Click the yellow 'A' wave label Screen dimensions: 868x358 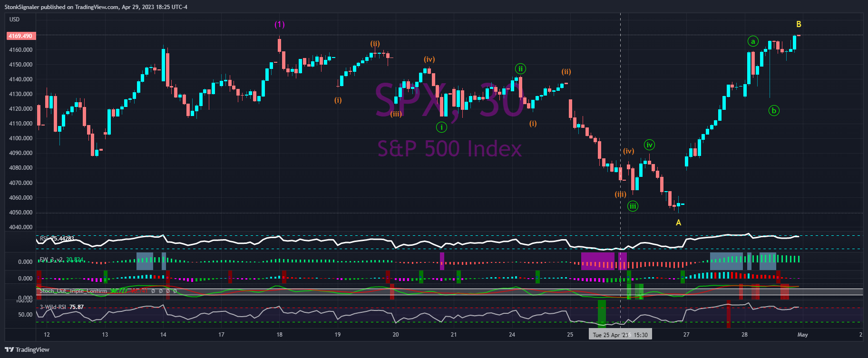(679, 223)
